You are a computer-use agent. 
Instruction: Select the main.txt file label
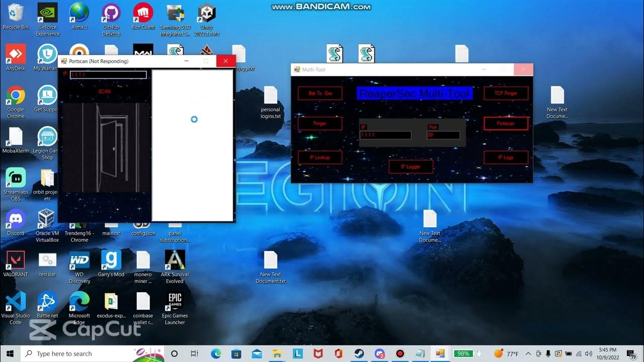[x=111, y=233]
